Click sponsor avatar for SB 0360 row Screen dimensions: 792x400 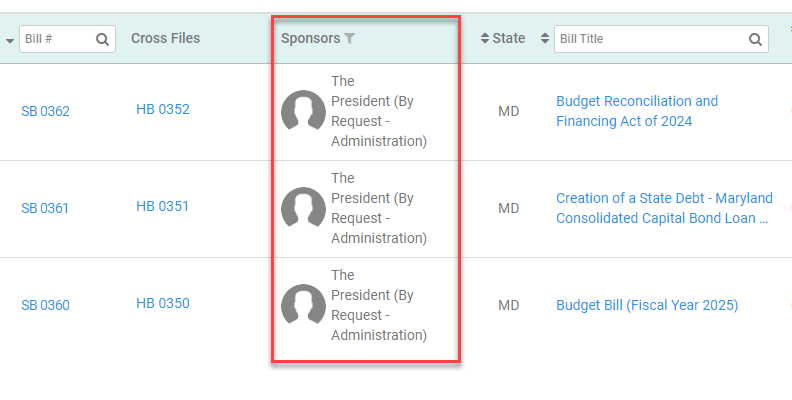303,305
